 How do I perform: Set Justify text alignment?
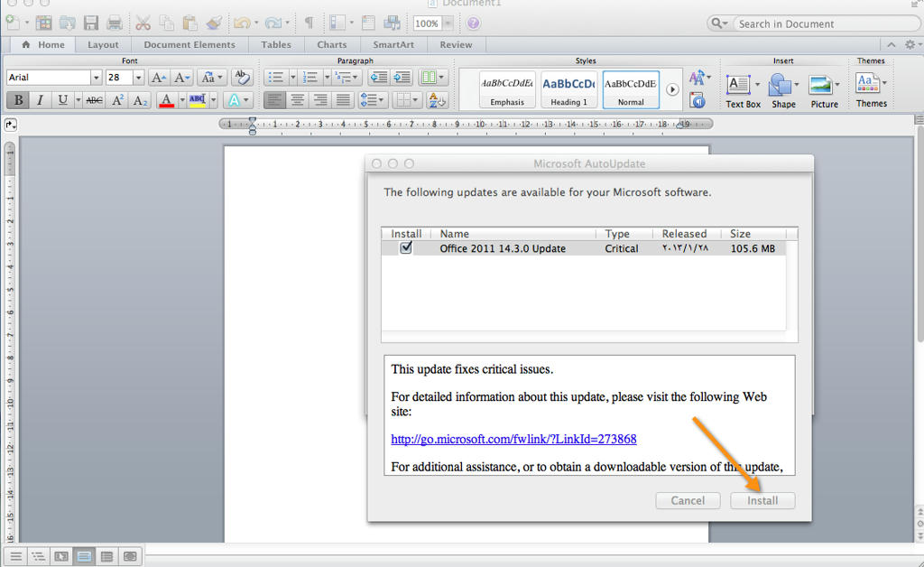point(343,100)
